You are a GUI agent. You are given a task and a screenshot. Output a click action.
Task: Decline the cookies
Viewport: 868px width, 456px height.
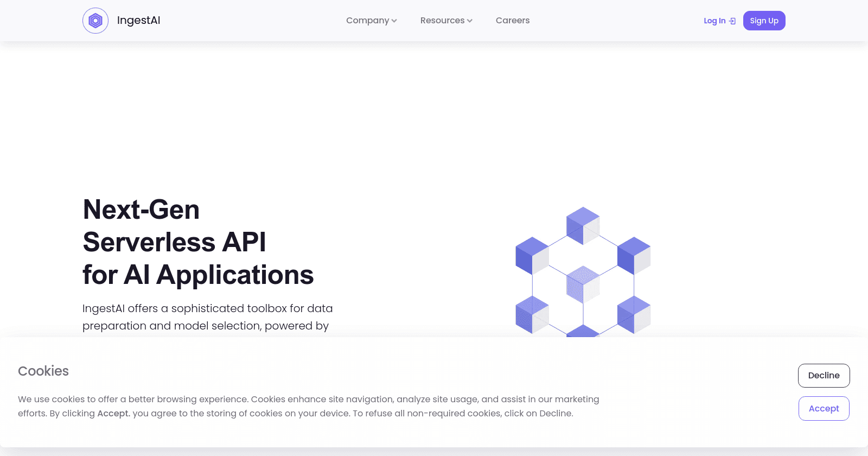coord(824,376)
